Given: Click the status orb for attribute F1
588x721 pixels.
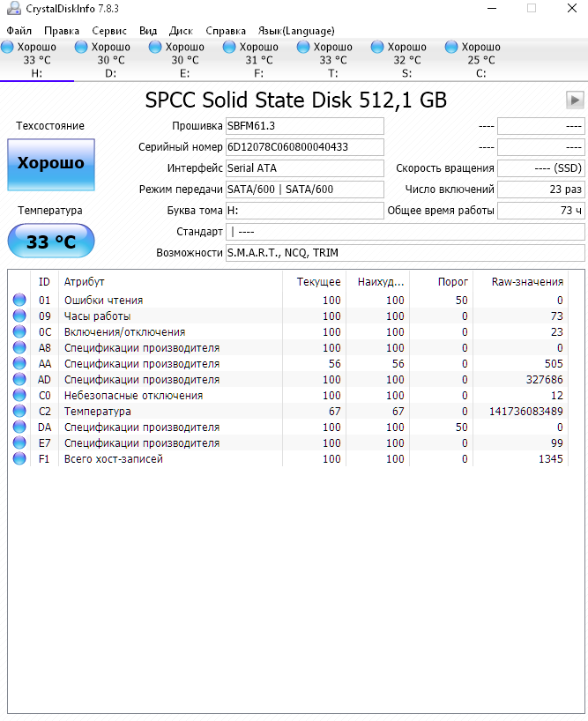Looking at the screenshot, I should [19, 459].
